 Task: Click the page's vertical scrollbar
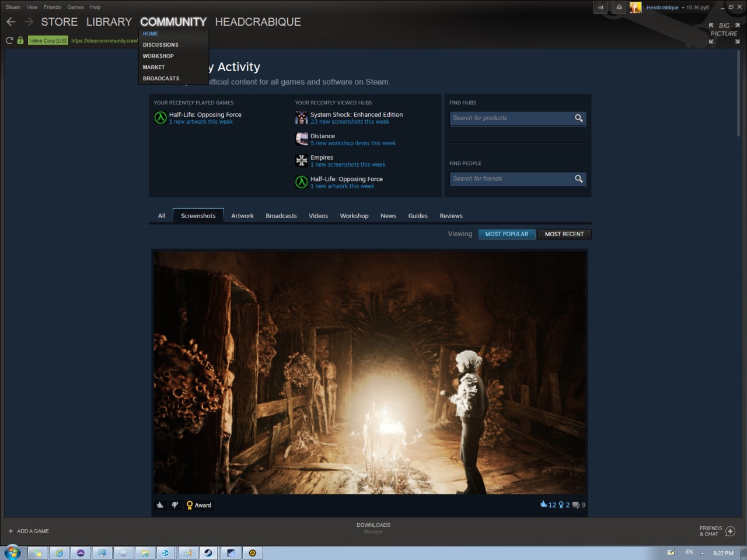point(738,93)
